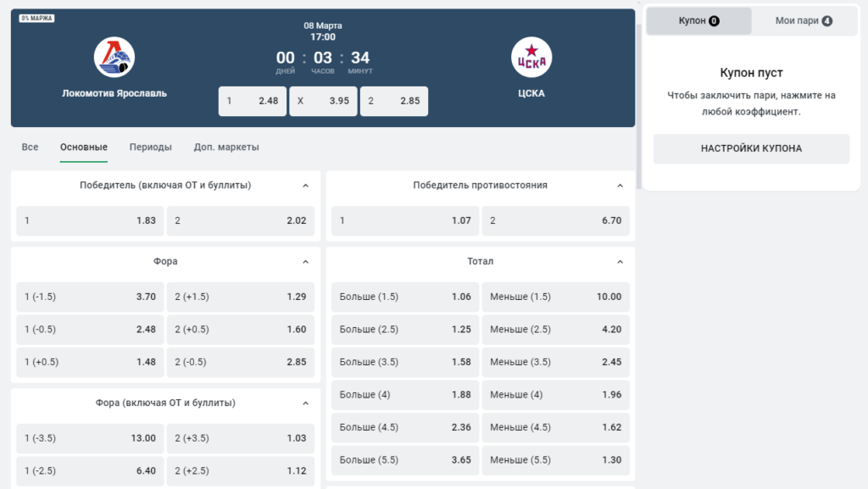Bet Меньше (4.5) at 1.62
868x489 pixels.
(x=556, y=428)
